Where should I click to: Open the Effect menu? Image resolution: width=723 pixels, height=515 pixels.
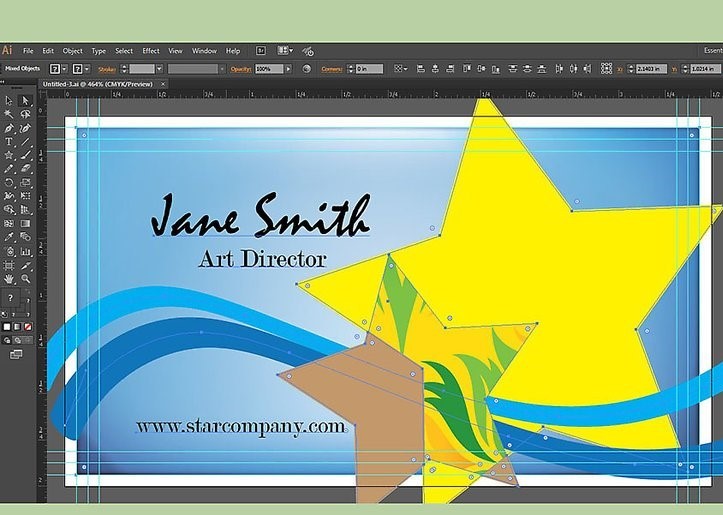150,50
